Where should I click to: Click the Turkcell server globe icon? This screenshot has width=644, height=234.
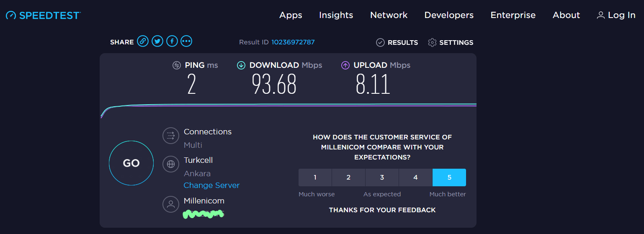[171, 164]
